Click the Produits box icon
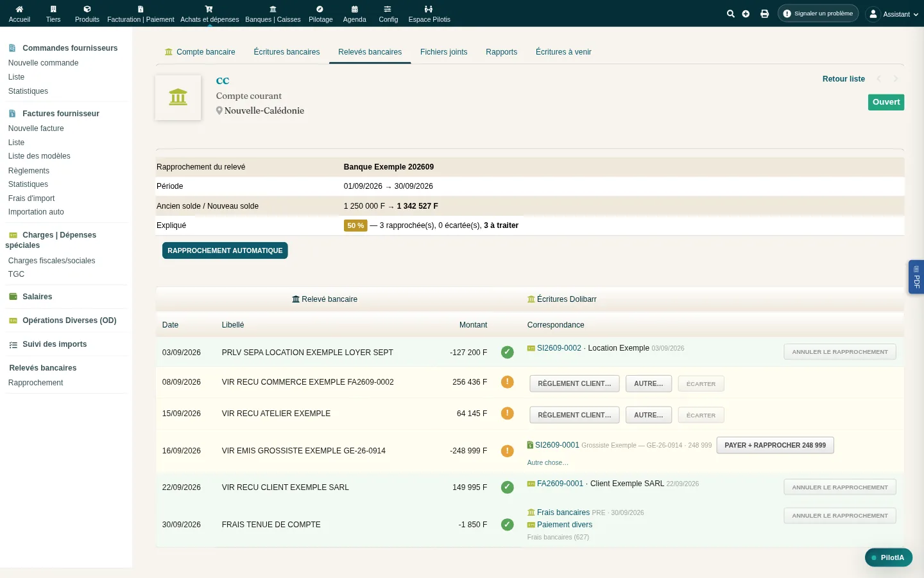This screenshot has width=924, height=578. (x=87, y=9)
